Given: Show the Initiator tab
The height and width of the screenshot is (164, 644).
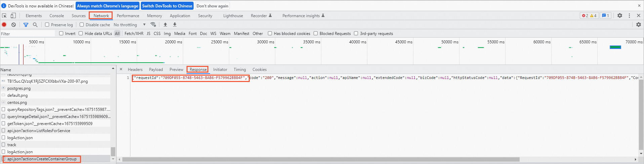Looking at the screenshot, I should (220, 70).
